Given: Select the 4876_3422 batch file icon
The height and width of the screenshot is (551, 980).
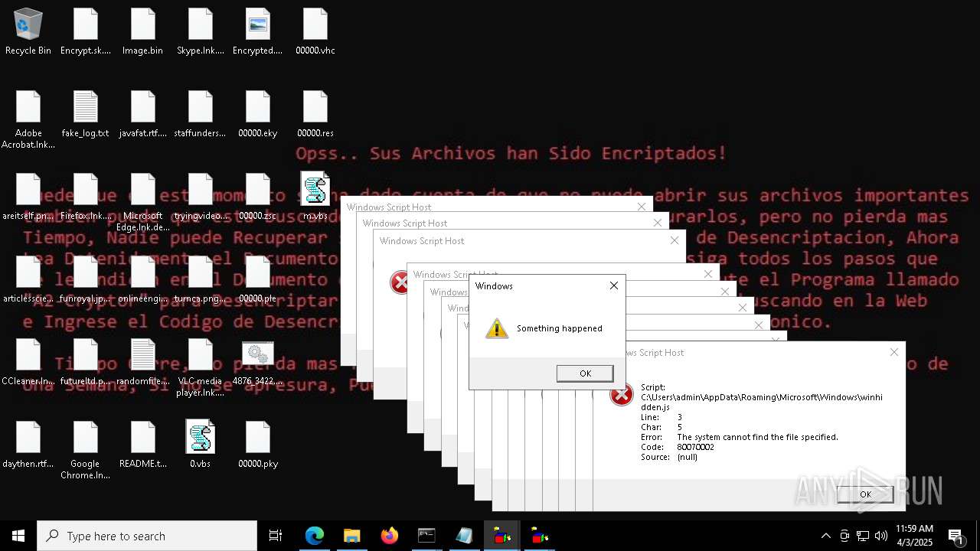Looking at the screenshot, I should (x=258, y=362).
